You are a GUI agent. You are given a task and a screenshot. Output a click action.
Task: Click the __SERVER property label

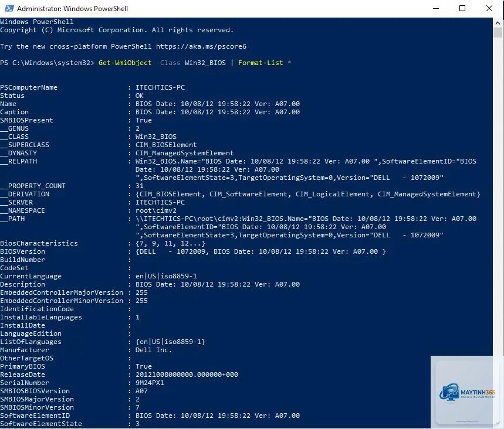click(16, 202)
